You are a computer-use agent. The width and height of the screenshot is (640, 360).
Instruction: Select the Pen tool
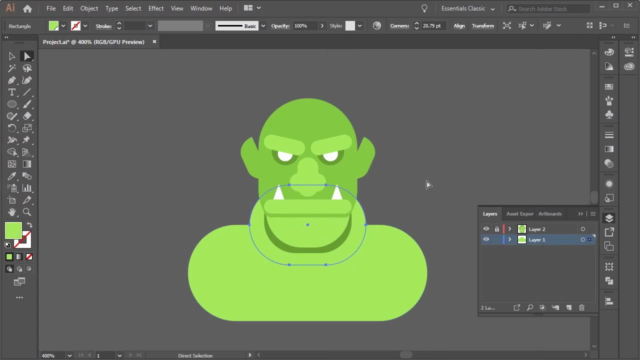click(x=12, y=80)
